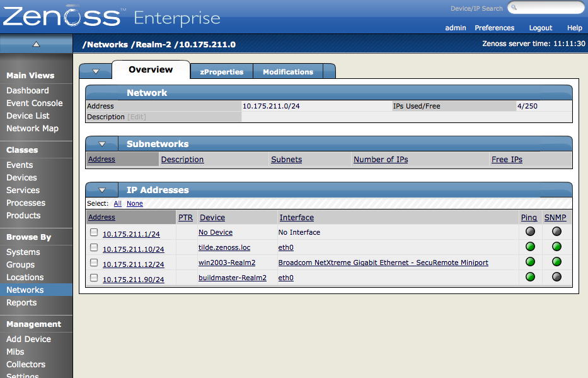This screenshot has width=588, height=378.
Task: Click green Ping status for win2003-Realm2
Action: pos(530,262)
